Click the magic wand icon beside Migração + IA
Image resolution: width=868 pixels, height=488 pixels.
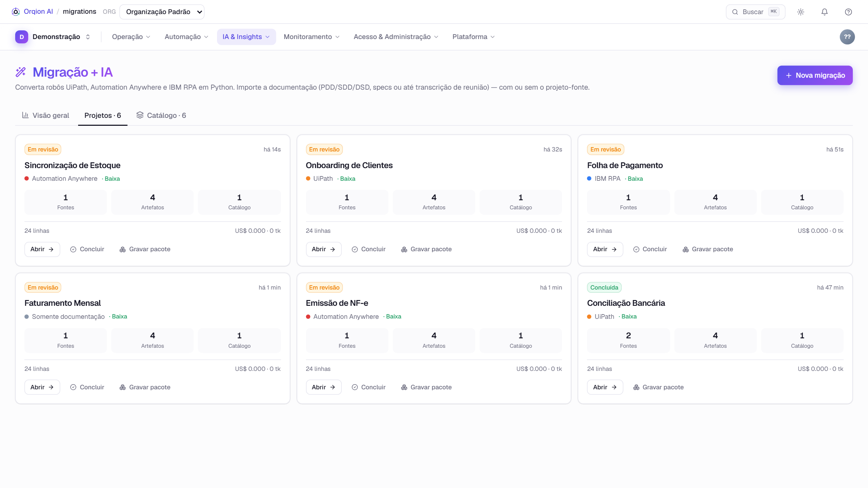tap(21, 72)
